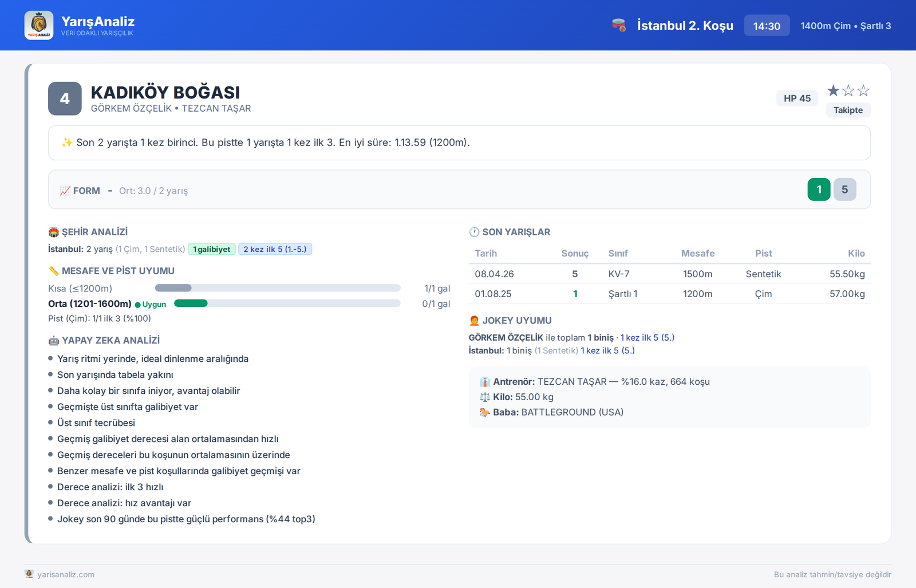916x588 pixels.
Task: Select the 08.04.26 race row
Action: [x=670, y=274]
